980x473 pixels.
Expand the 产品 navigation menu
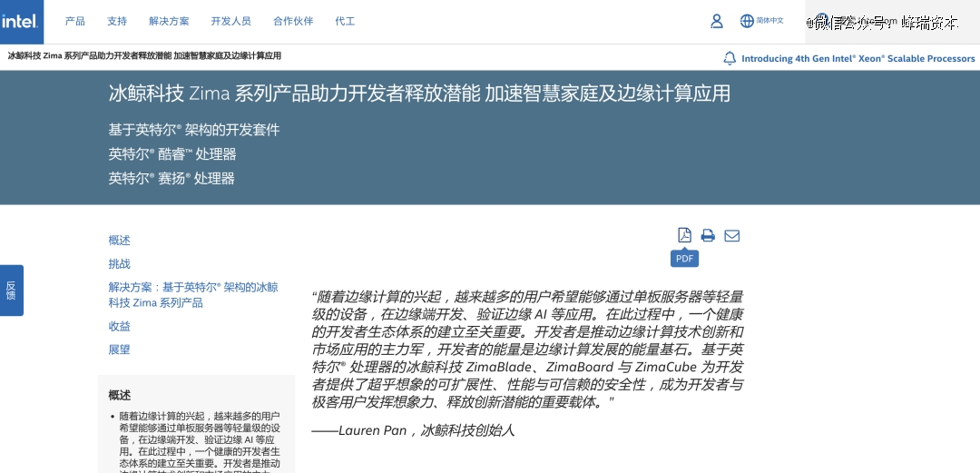pos(75,21)
